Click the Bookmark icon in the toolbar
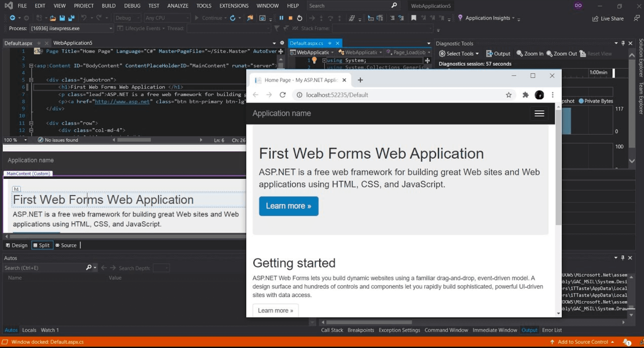Image resolution: width=644 pixels, height=348 pixels. coord(414,18)
